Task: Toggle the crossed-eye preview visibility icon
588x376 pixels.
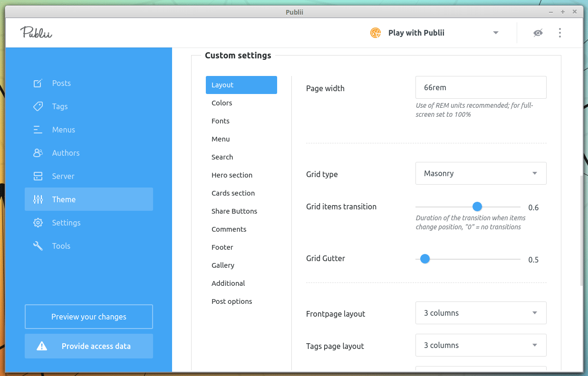Action: point(538,33)
